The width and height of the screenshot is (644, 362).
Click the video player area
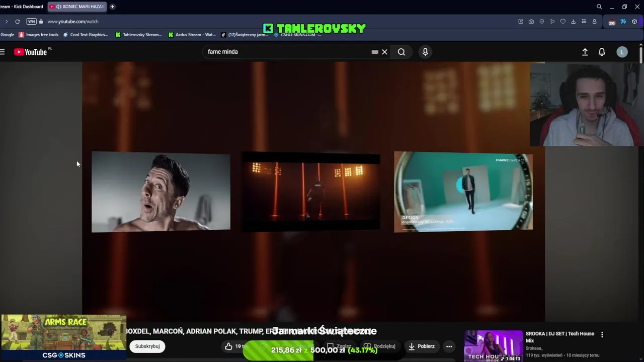point(313,192)
